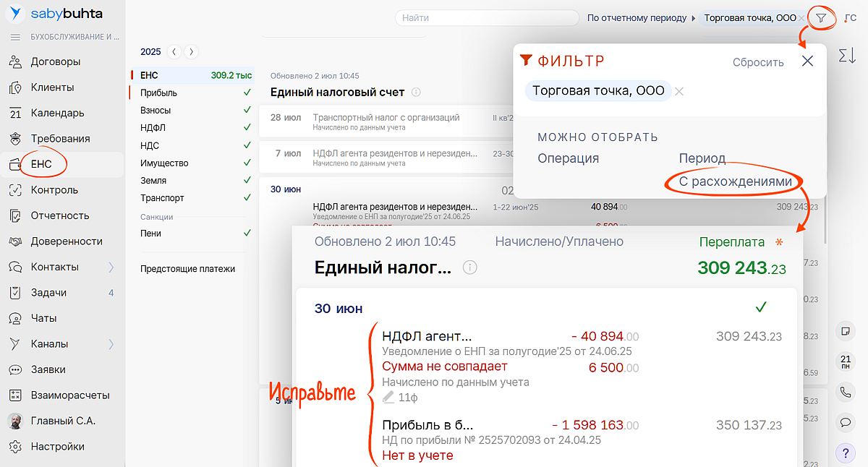The image size is (868, 467).
Task: Go to previous year arrow
Action: (x=174, y=51)
